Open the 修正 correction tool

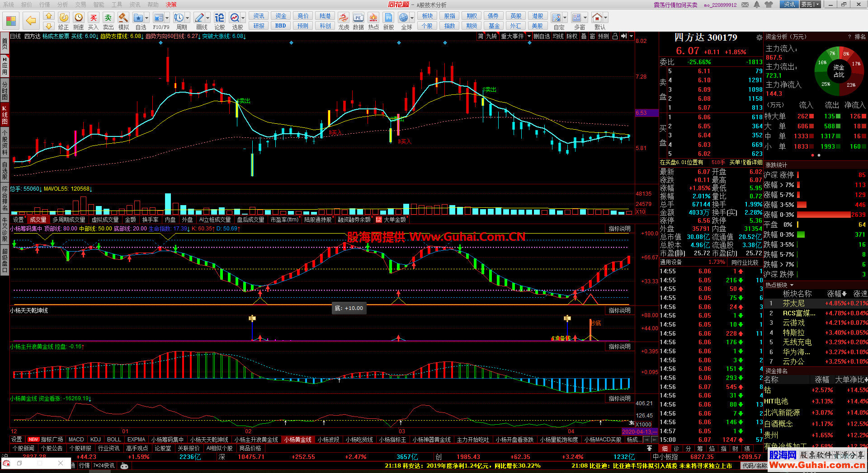point(64,21)
